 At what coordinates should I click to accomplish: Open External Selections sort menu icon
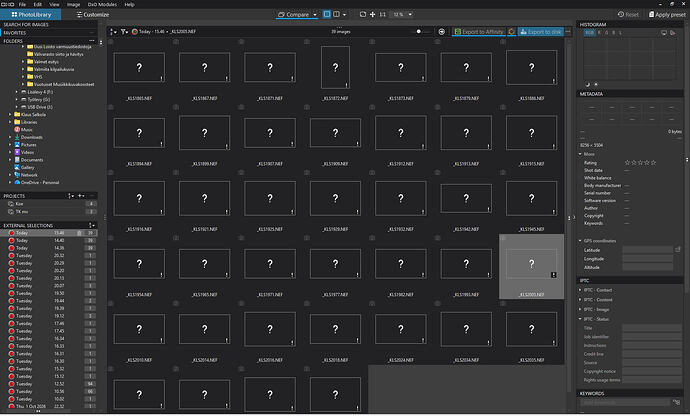tap(92, 225)
